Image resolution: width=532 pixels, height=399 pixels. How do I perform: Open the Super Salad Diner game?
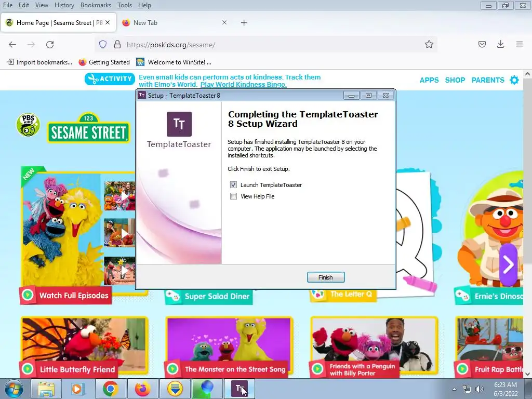209,296
